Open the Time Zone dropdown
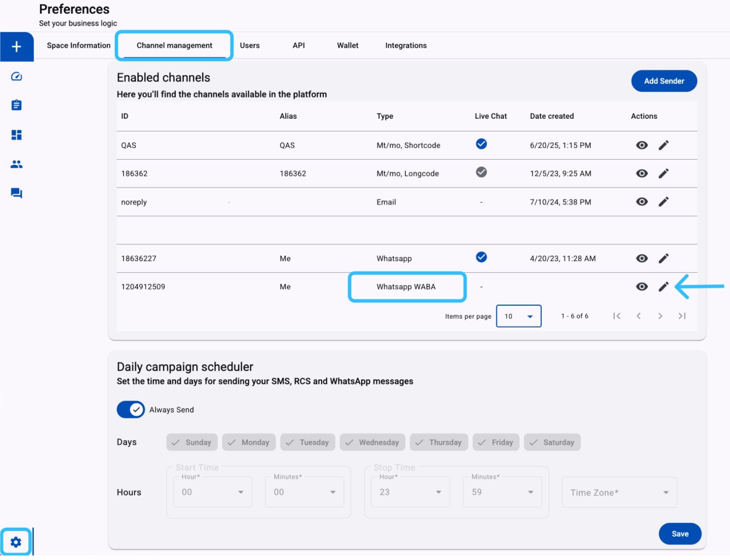This screenshot has height=560, width=730. 620,492
